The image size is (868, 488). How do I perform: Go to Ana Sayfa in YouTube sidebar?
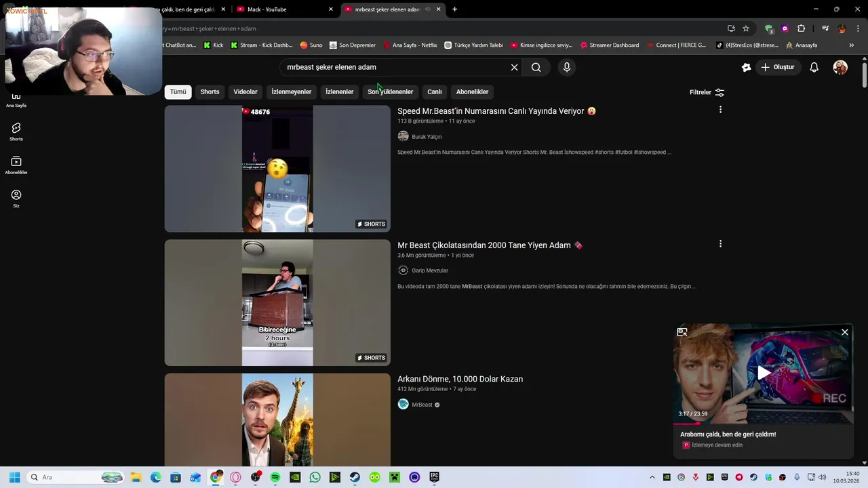coord(16,100)
